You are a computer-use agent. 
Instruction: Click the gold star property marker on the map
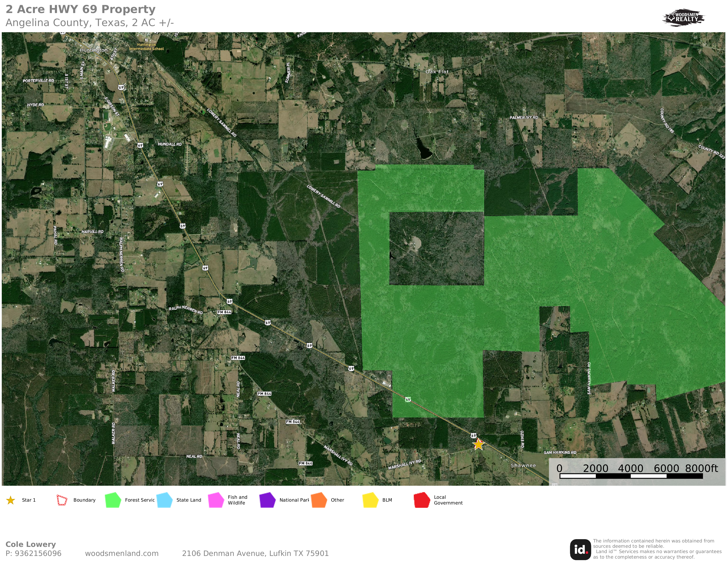pos(478,445)
